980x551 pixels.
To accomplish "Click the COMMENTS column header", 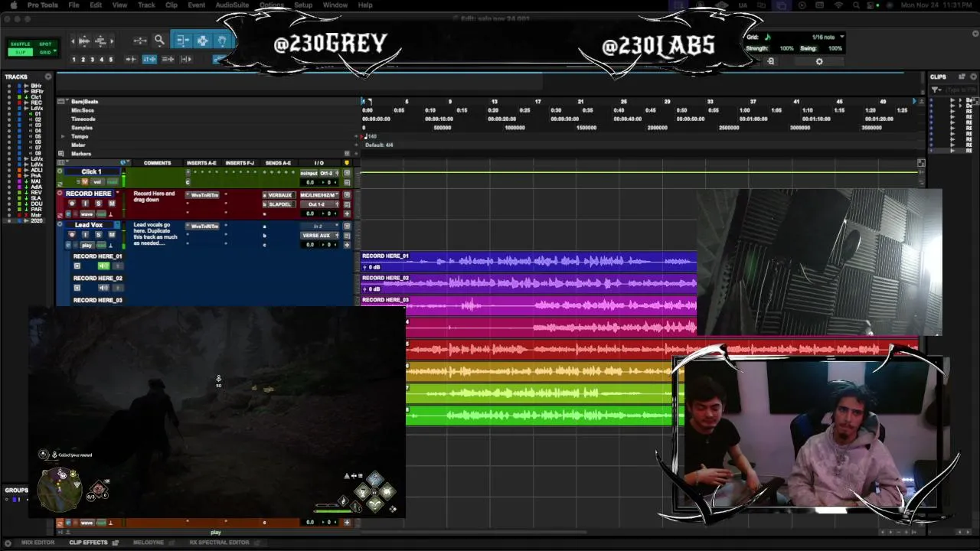I will pyautogui.click(x=157, y=163).
